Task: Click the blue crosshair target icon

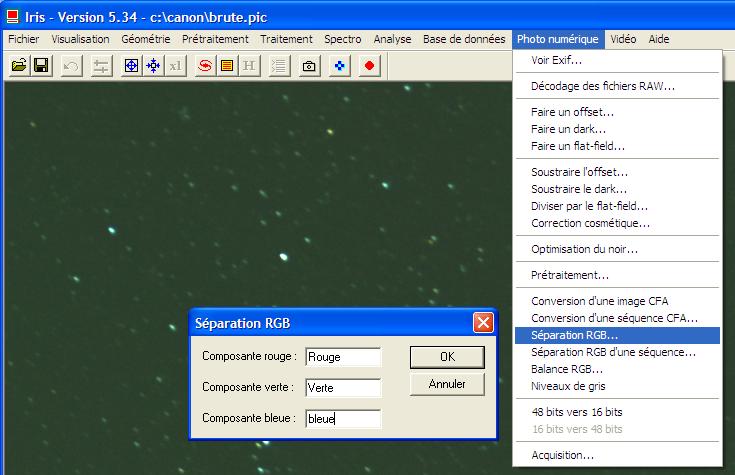Action: coord(131,66)
